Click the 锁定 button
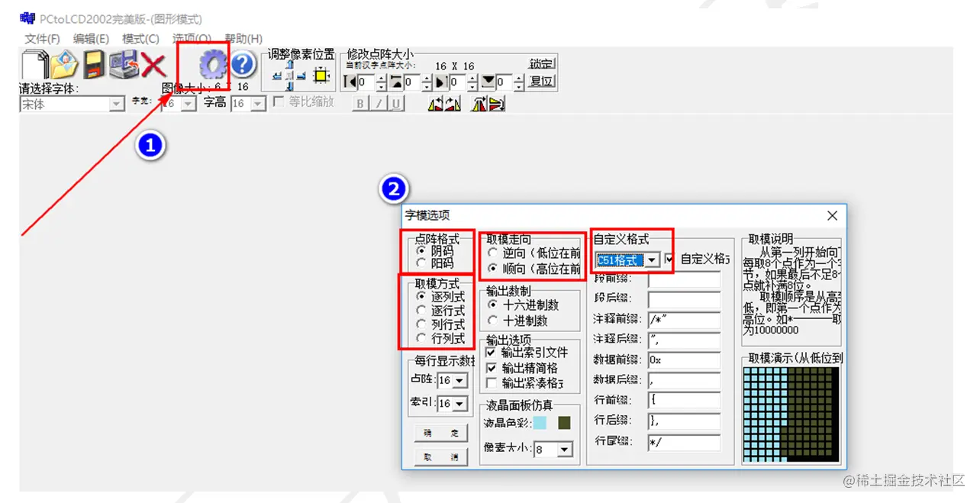The width and height of the screenshot is (980, 503). click(542, 64)
